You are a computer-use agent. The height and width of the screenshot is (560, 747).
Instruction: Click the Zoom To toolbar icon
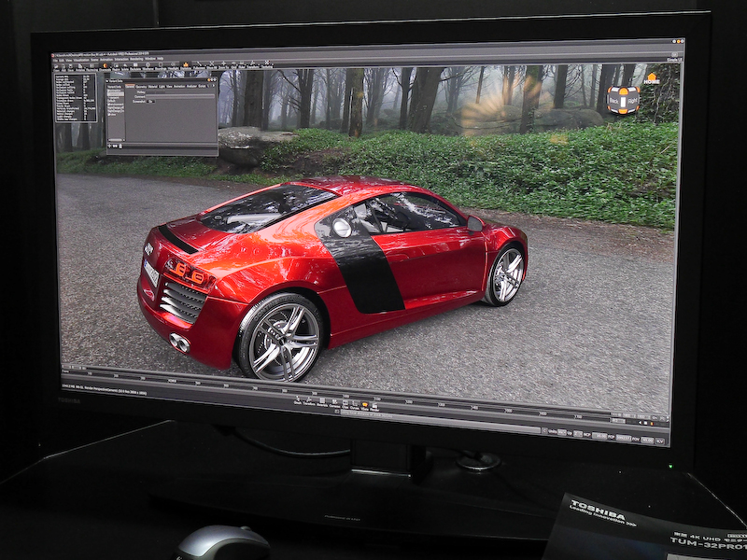click(223, 65)
